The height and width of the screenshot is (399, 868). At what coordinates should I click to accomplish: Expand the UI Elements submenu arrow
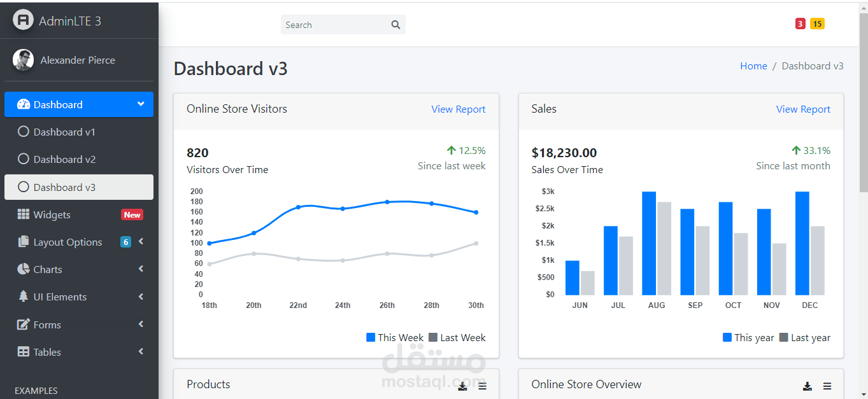point(141,297)
